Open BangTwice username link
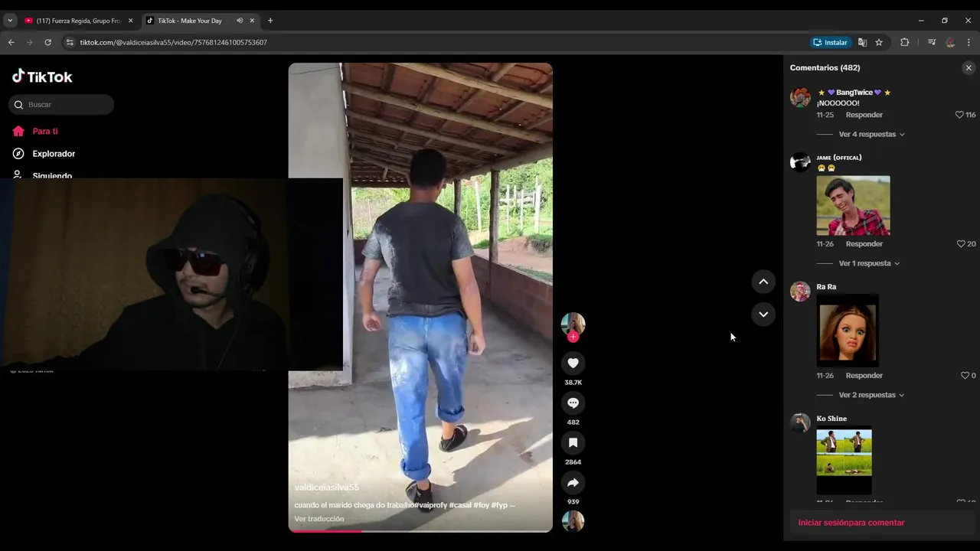 coord(854,93)
